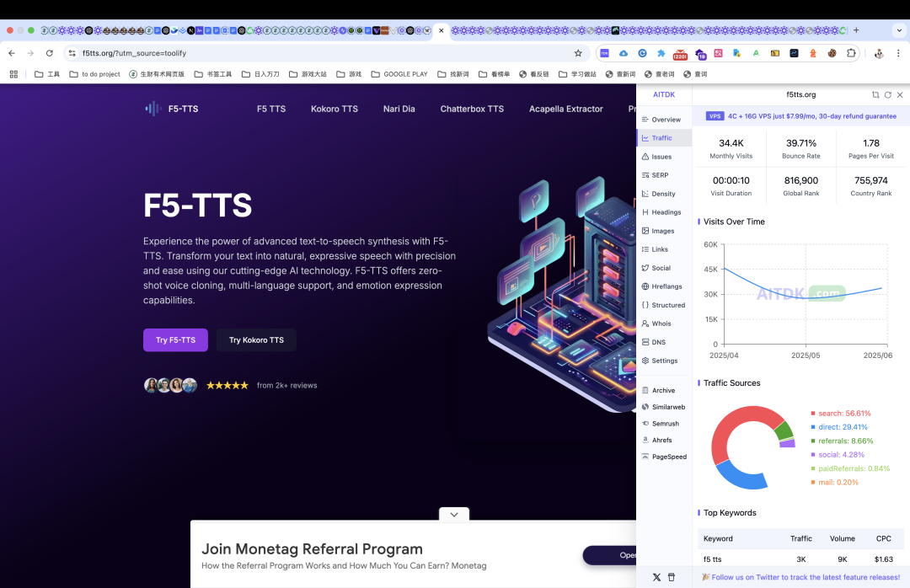Click the address bar URL field
Image resolution: width=910 pixels, height=588 pixels.
click(x=325, y=53)
